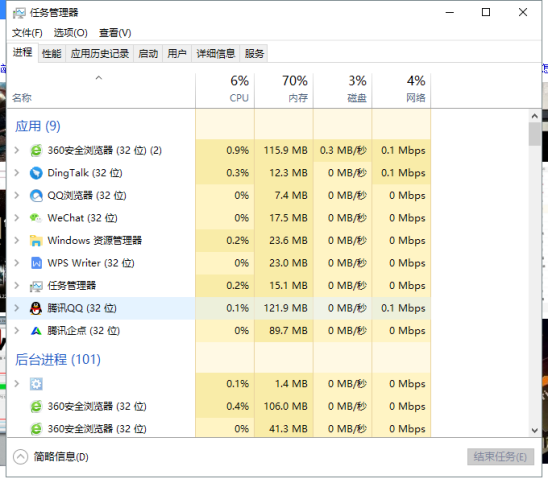Click the scroll down arrow in list

tap(534, 431)
